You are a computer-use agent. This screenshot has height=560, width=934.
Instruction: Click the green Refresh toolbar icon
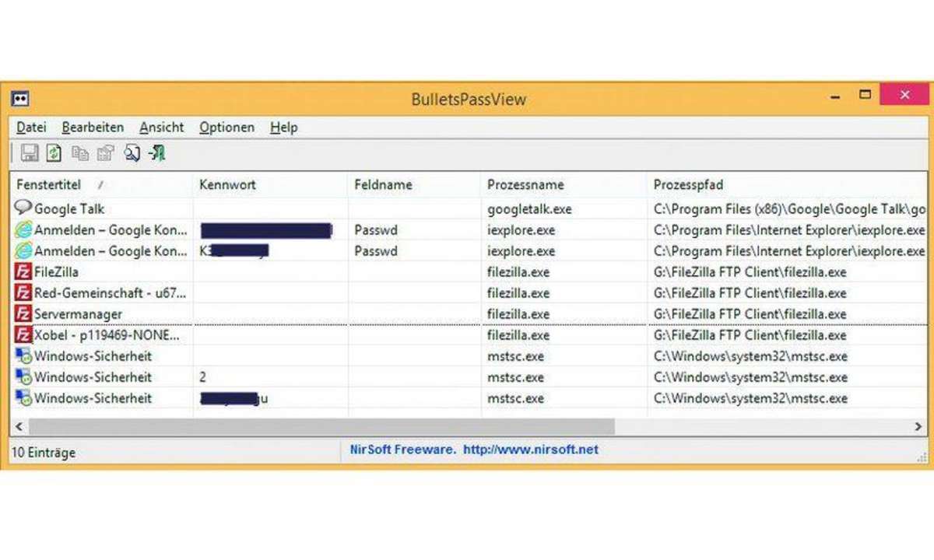click(54, 153)
